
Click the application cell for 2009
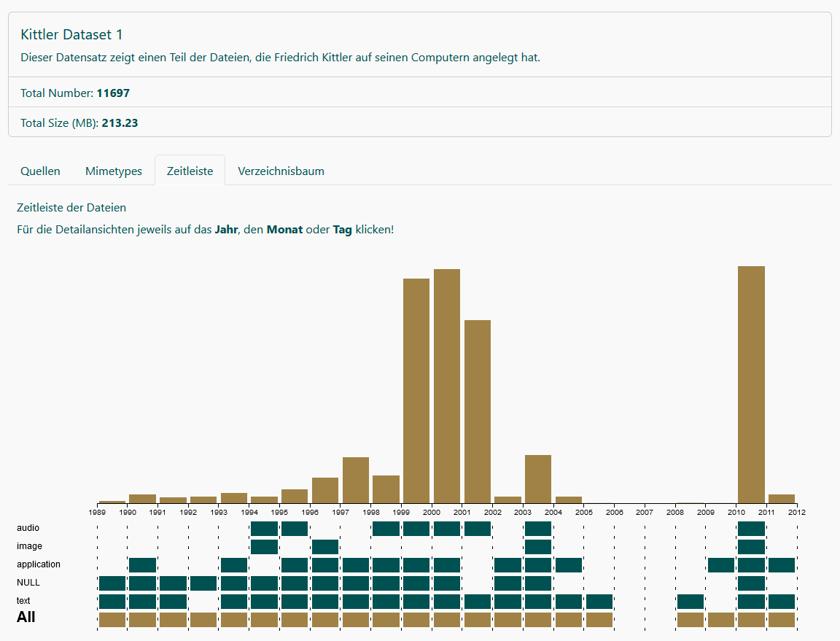click(x=721, y=565)
